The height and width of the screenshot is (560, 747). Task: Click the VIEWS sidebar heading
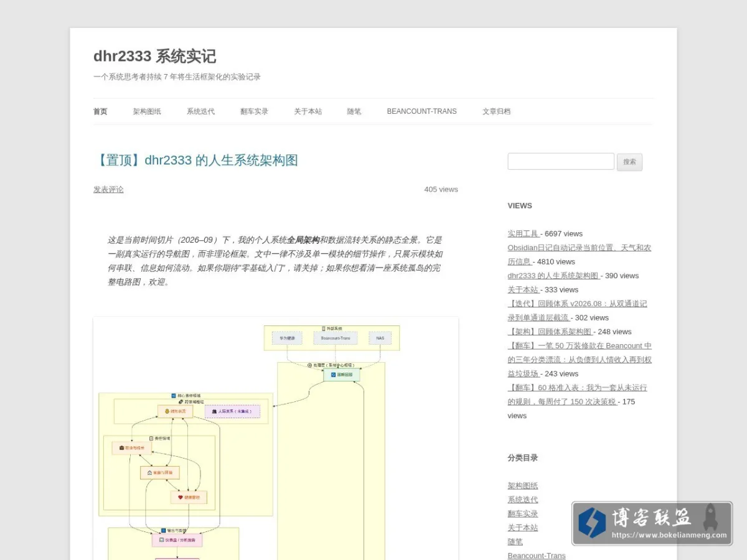(x=520, y=206)
